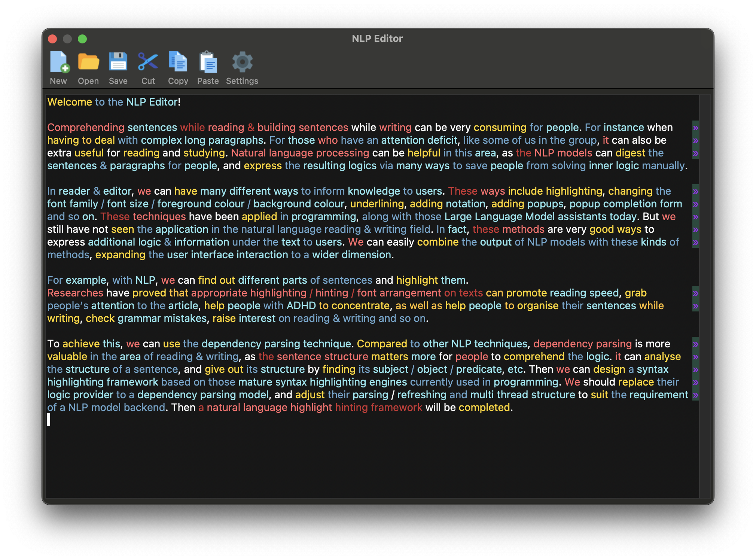Click the wrap marker beside 'people's attention to the article' line
756x560 pixels.
click(x=695, y=306)
